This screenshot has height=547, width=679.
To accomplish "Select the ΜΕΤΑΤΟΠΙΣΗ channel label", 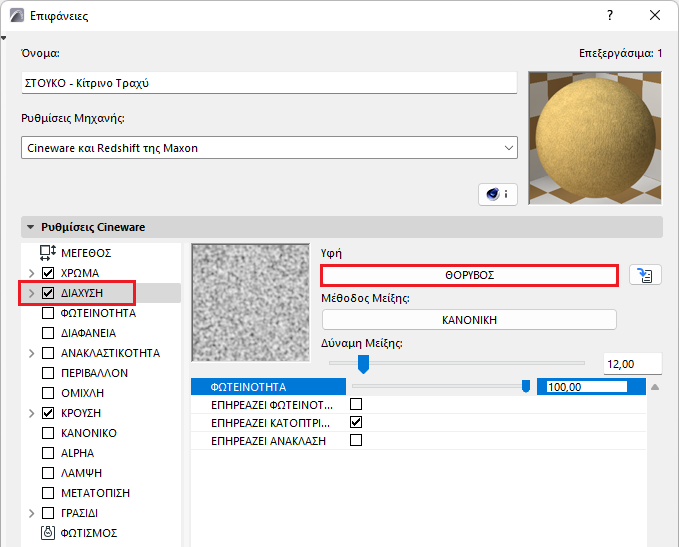I will click(x=95, y=493).
